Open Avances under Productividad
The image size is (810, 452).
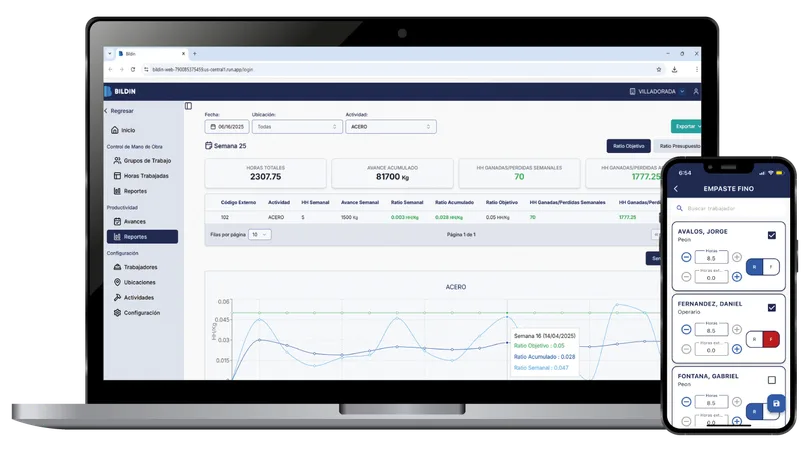(130, 222)
